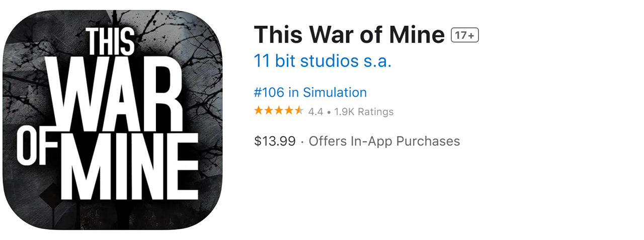Image resolution: width=644 pixels, height=240 pixels.
Task: Open the #106 in Simulation chart ranking
Action: tap(310, 93)
